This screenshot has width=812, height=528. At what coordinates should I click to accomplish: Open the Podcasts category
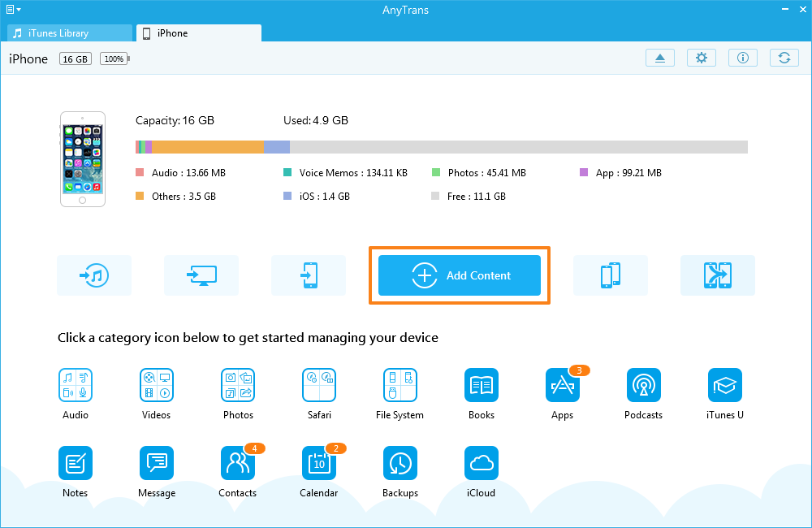click(x=643, y=385)
